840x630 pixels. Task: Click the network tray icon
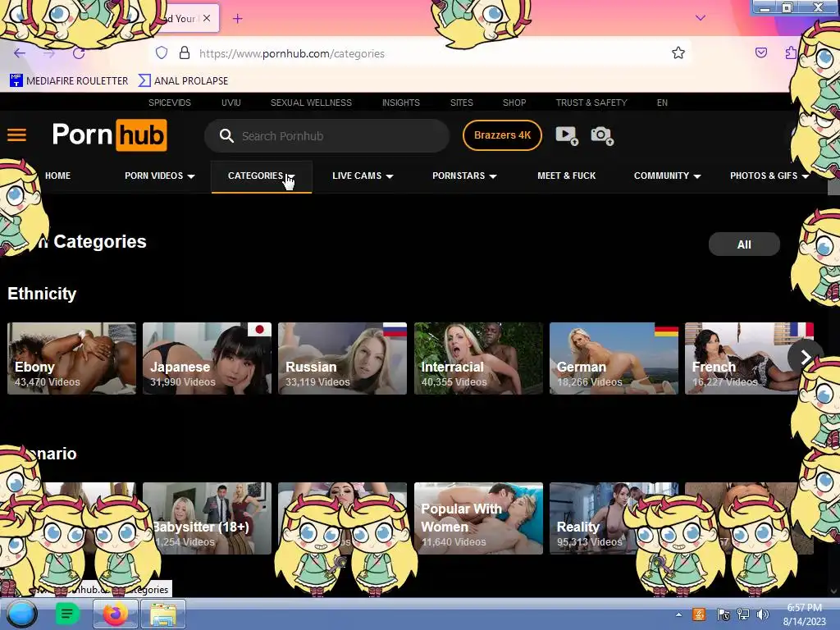743,614
